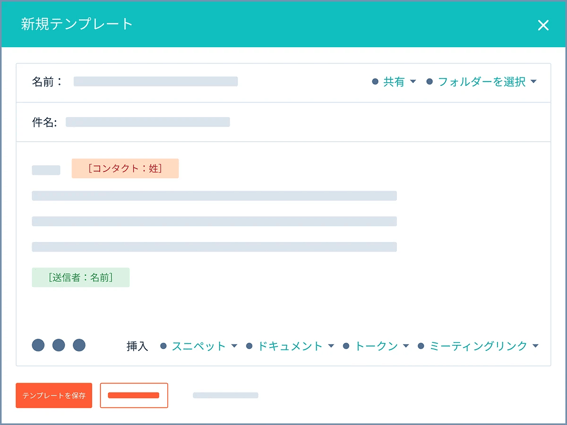Screen dimensions: 567x425
Task: Open the ドキュメント insert dropdown
Action: [290, 346]
